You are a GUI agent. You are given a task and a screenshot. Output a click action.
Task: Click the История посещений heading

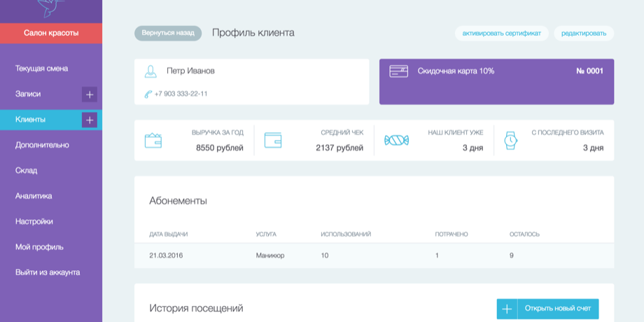coord(196,308)
